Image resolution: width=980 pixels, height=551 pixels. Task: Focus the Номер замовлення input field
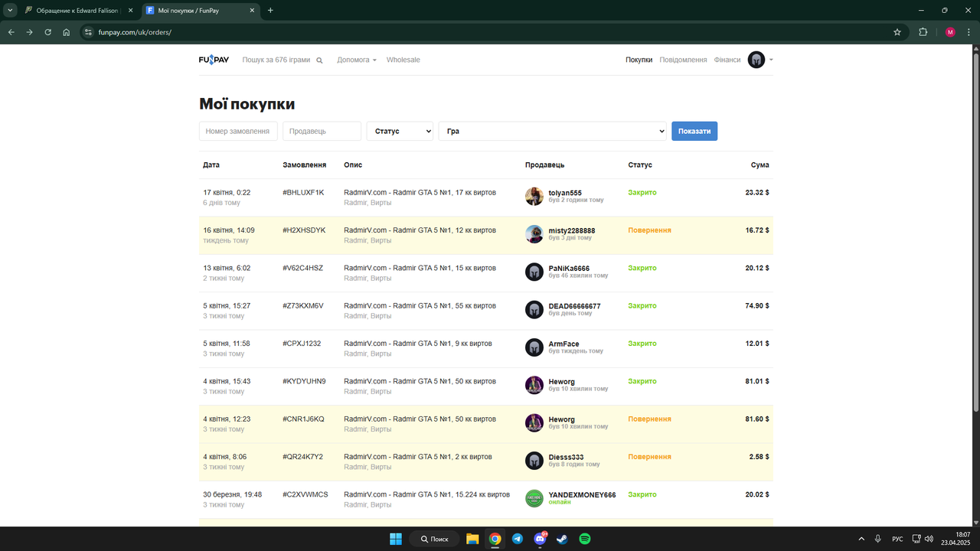[238, 131]
